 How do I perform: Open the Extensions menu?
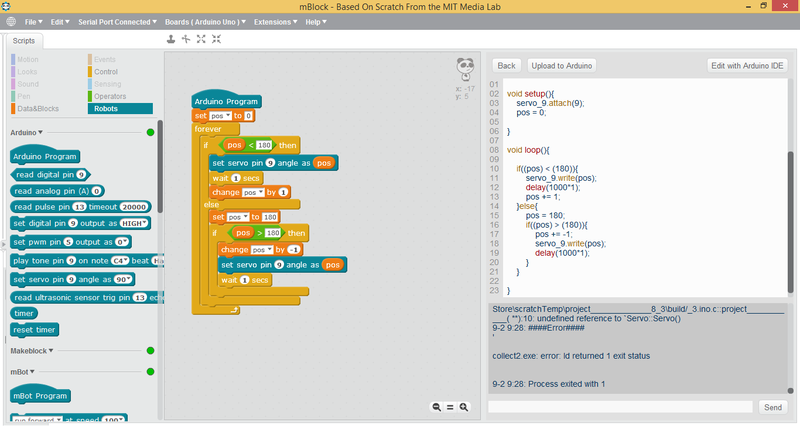(276, 22)
